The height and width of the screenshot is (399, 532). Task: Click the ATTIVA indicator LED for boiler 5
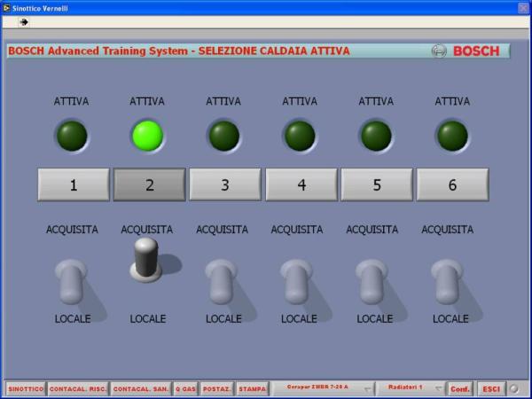click(x=376, y=136)
